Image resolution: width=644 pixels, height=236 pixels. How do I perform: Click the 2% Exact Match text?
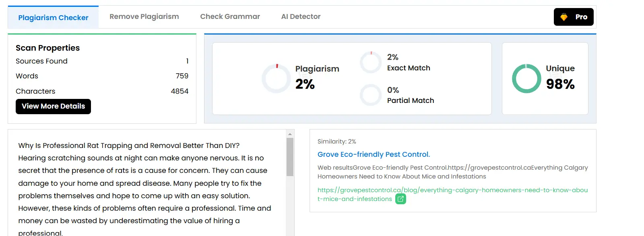pos(409,62)
